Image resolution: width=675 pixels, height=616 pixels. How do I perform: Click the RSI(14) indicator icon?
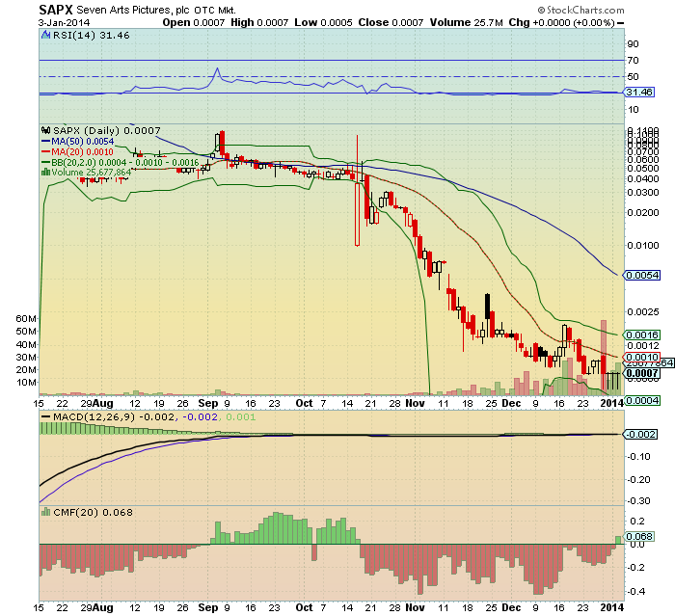click(x=45, y=35)
